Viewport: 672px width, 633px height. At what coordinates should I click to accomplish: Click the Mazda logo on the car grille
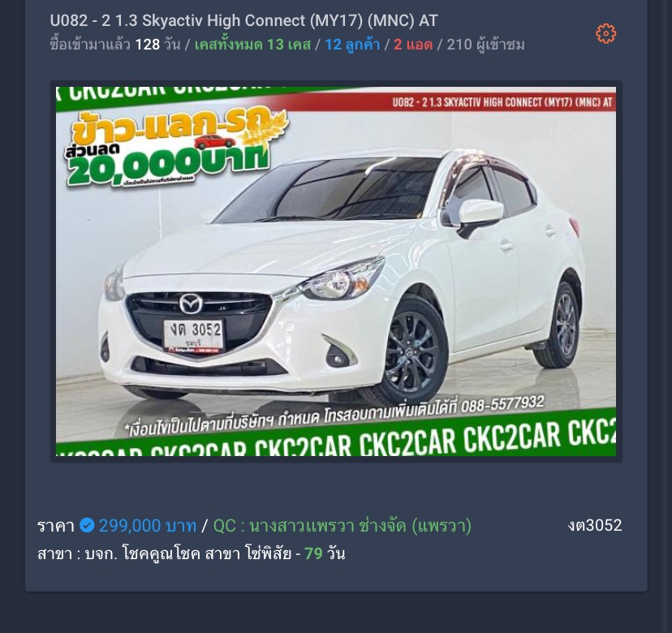tap(191, 304)
